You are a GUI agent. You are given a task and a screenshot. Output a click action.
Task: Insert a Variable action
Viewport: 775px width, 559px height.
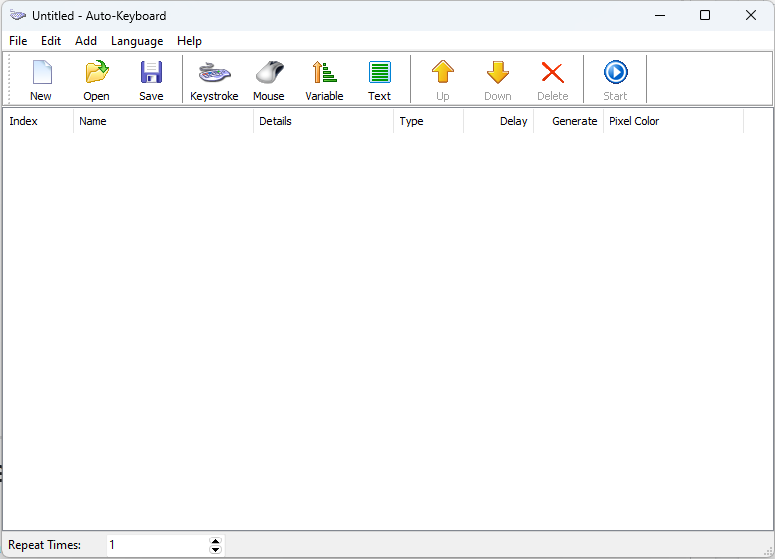(x=324, y=80)
